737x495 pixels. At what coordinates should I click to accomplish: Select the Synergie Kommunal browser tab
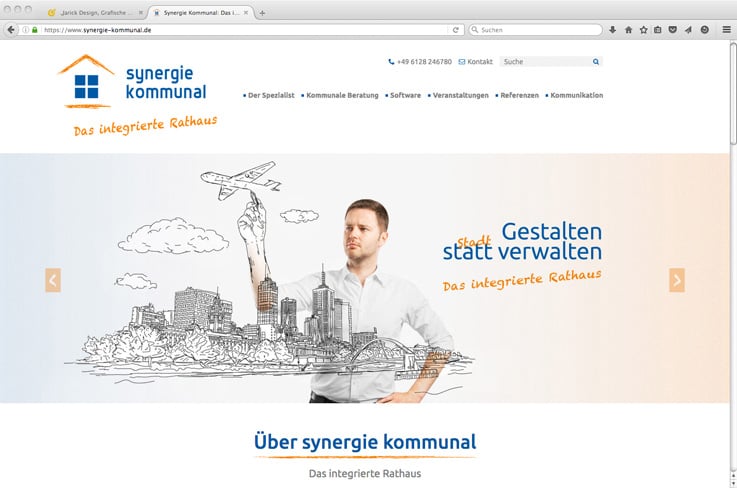tap(201, 13)
